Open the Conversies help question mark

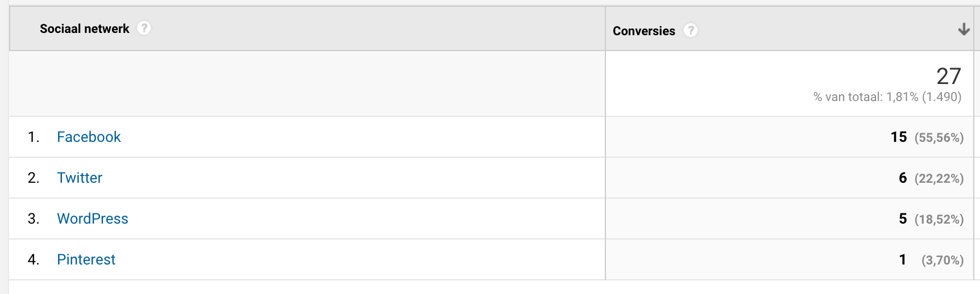click(690, 30)
